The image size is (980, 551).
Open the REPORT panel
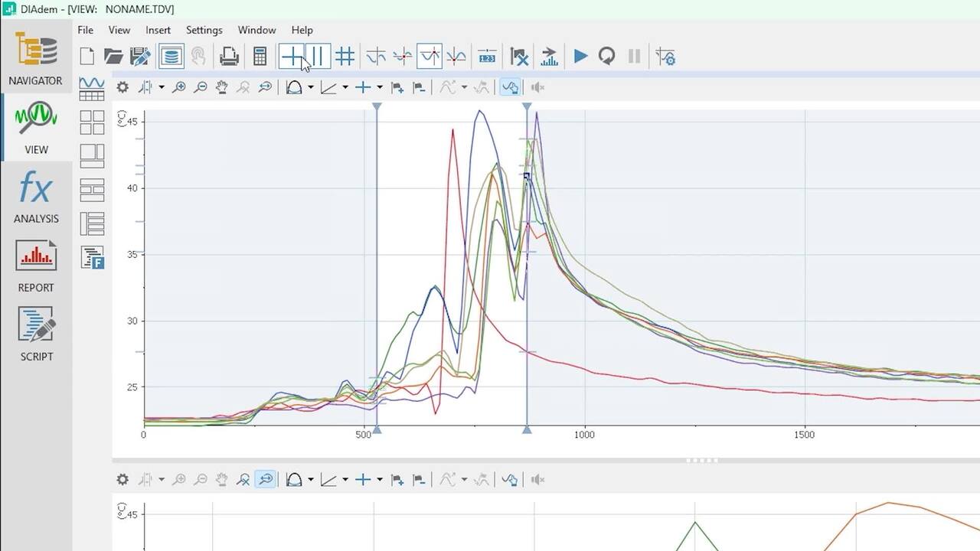[x=36, y=266]
